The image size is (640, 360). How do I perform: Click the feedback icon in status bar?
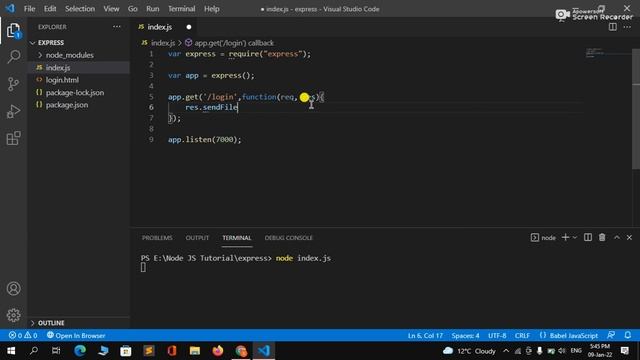tap(611, 336)
